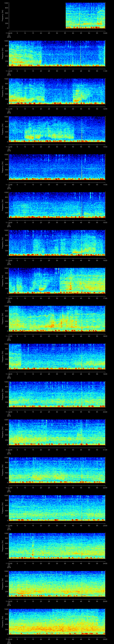Pick the spectrogram panel starting at 11:23:00
This screenshot has width=114, height=644.
pyautogui.click(x=57, y=546)
